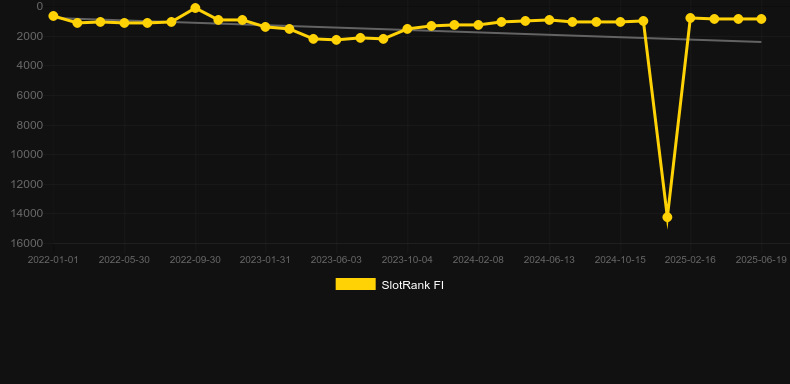Select the data point above 2023-01-31
This screenshot has height=384, width=790.
pos(266,27)
